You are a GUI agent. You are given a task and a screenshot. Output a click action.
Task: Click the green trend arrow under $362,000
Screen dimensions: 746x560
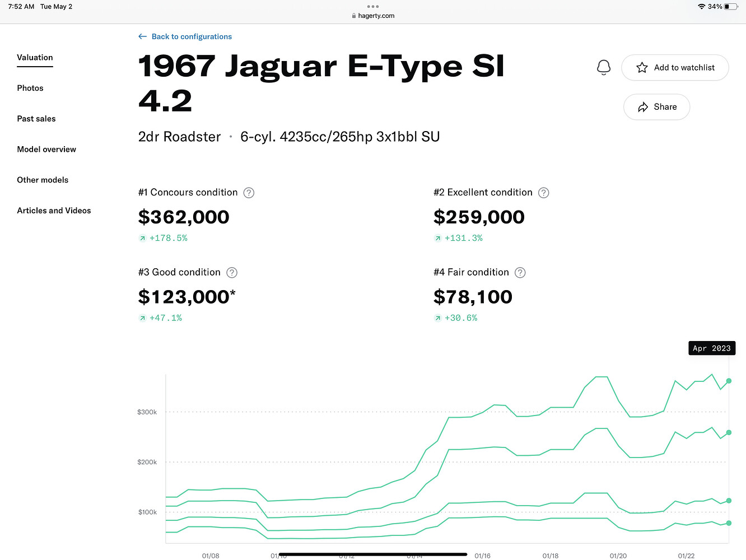click(142, 237)
